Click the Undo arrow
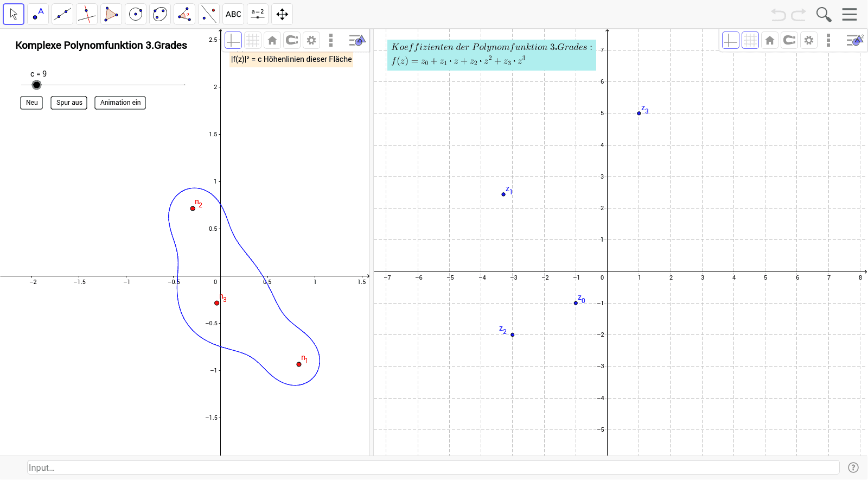The width and height of the screenshot is (868, 480). pyautogui.click(x=778, y=15)
